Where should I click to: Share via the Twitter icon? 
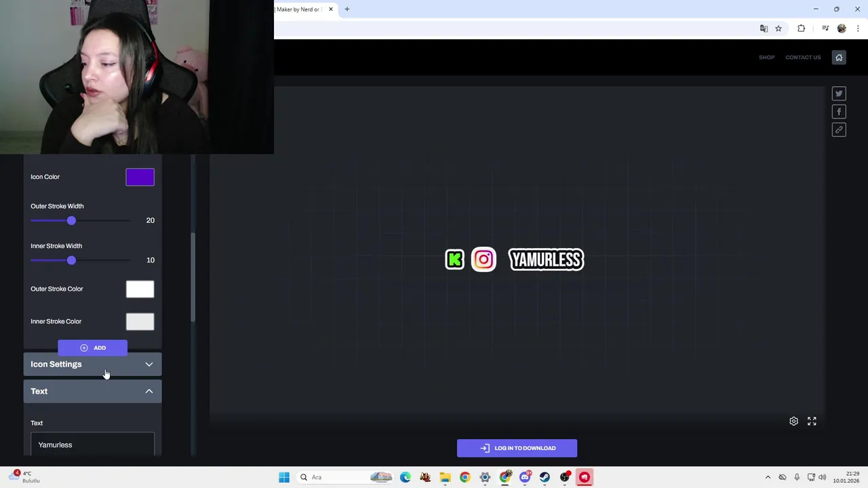click(839, 94)
